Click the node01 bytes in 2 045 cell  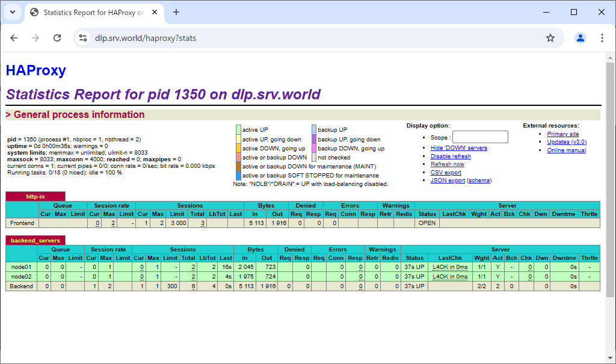(x=245, y=267)
